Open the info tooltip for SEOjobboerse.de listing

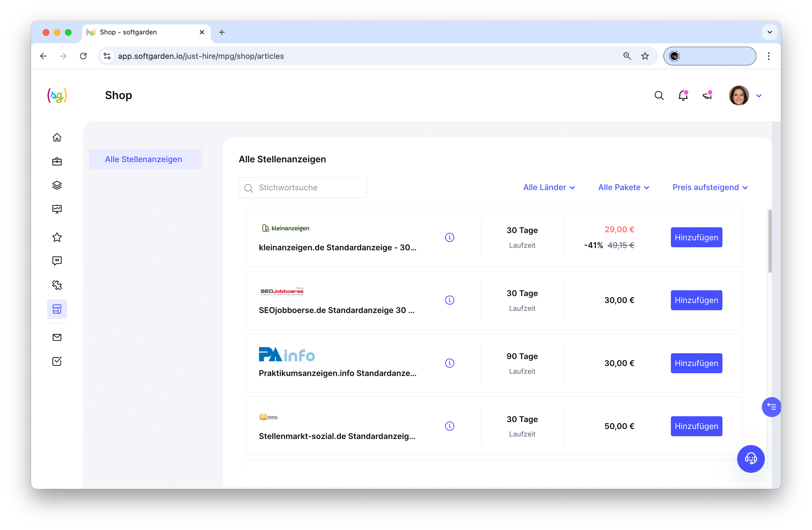click(450, 300)
